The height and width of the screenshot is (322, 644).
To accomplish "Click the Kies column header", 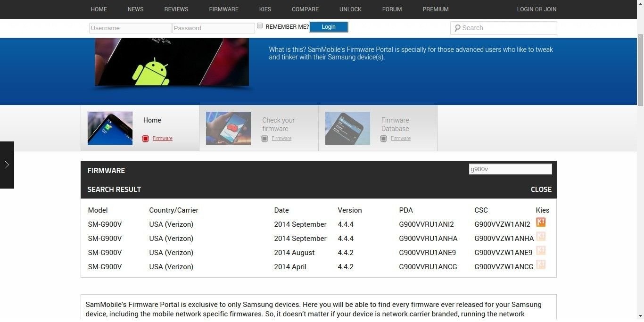I will 543,210.
